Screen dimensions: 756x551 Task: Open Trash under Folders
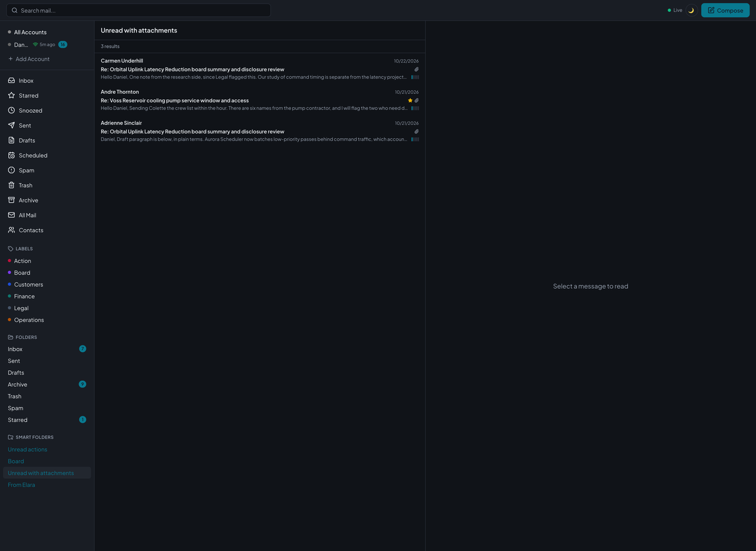(x=47, y=396)
